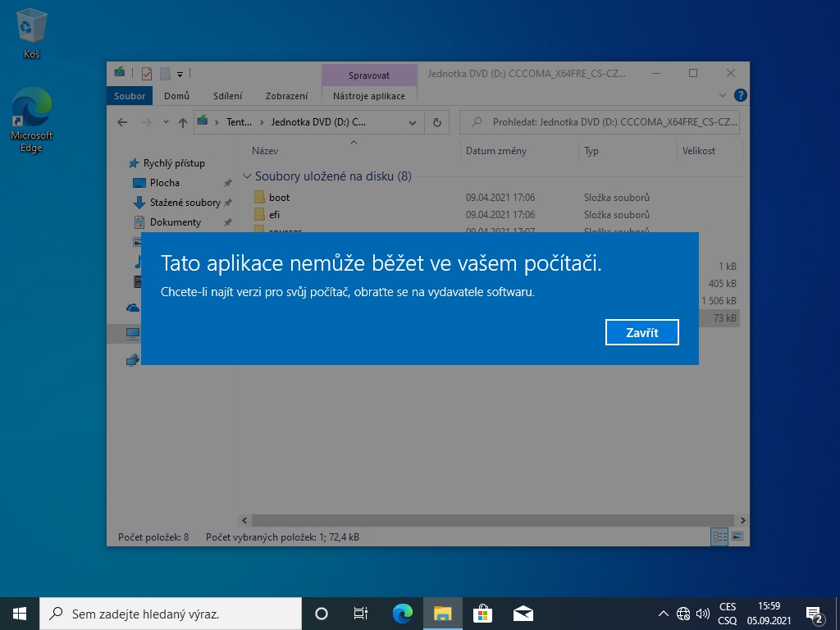Open the Recycle Bin (Koš) desktop icon

point(31,33)
